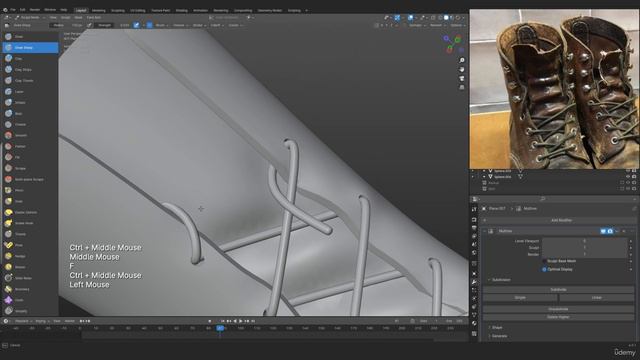Select the Clay Thumb brush
The image size is (640, 360).
[x=31, y=81]
